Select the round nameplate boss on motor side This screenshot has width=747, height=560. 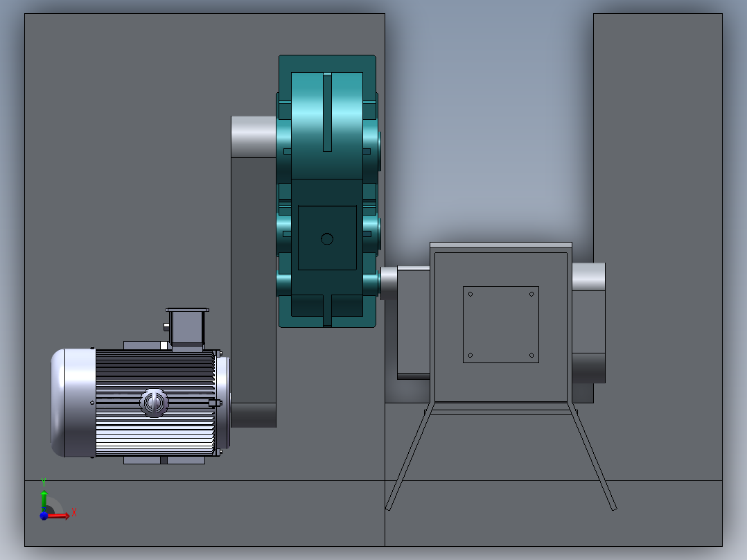pyautogui.click(x=154, y=403)
